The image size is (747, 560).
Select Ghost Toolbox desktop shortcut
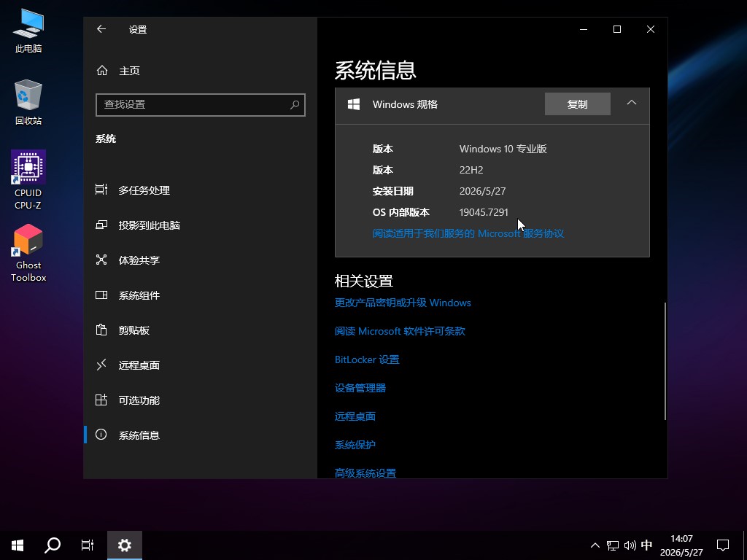(28, 253)
